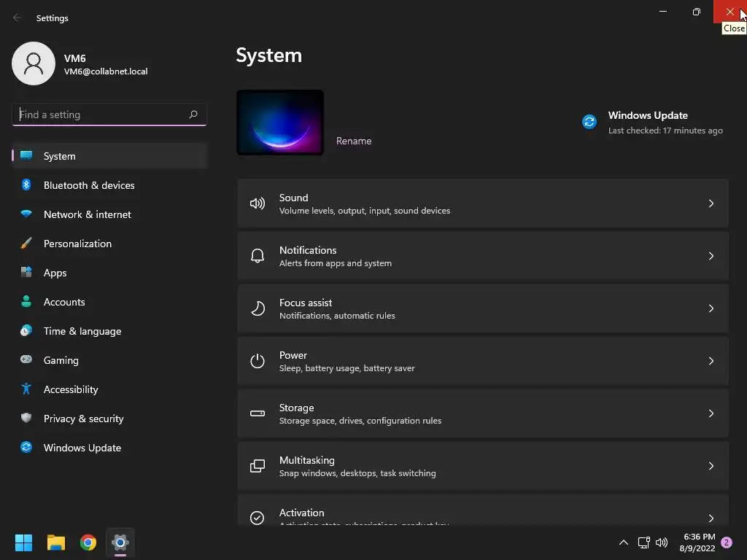Open Privacy & security
747x560 pixels.
[x=109, y=419]
